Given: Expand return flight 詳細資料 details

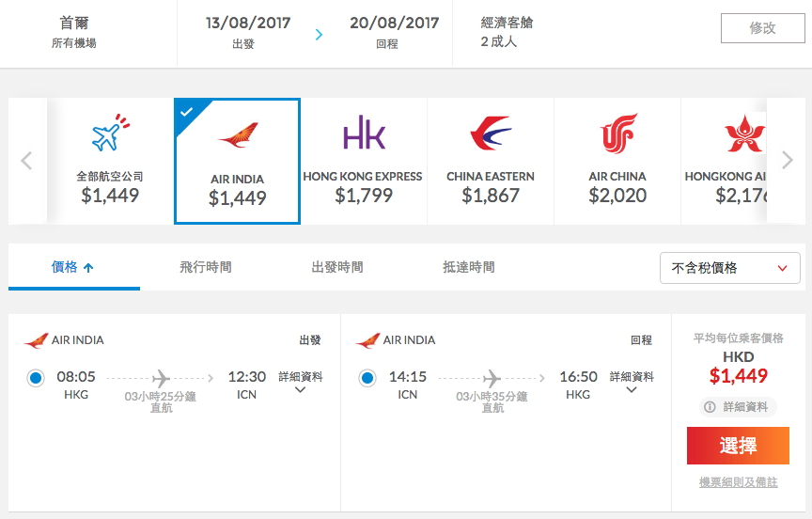Looking at the screenshot, I should [632, 383].
